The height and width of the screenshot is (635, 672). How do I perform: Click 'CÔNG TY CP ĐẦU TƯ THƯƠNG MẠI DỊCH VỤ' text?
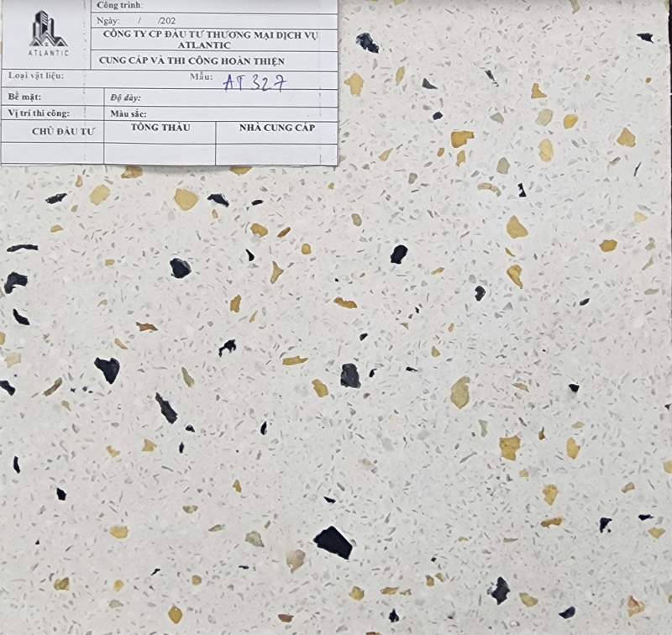tap(211, 35)
